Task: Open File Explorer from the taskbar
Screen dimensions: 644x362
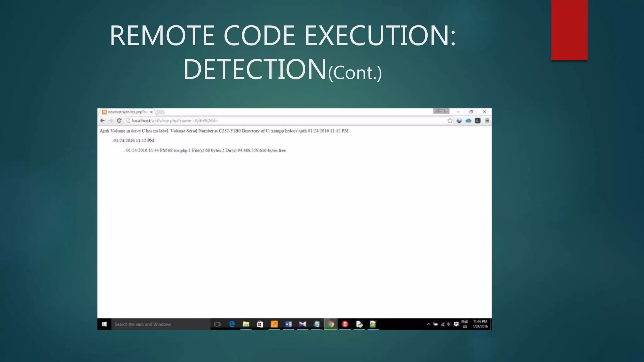Action: point(246,324)
